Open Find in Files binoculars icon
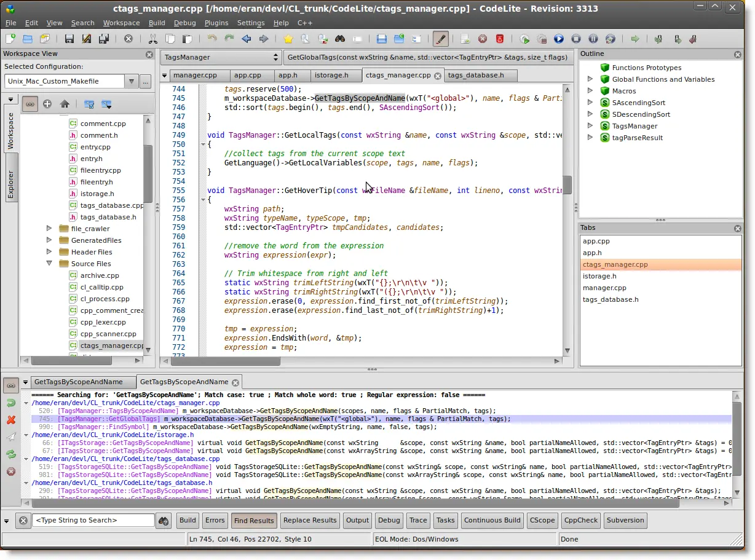 click(340, 39)
